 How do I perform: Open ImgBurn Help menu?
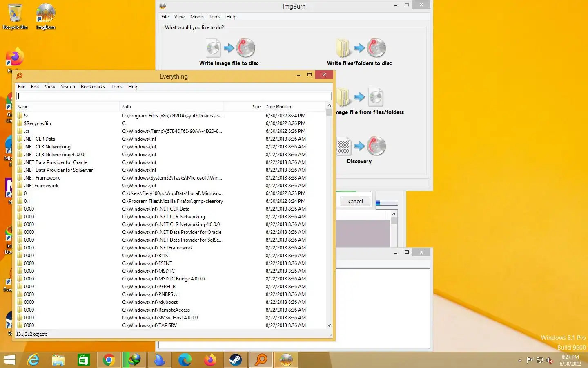pyautogui.click(x=231, y=17)
